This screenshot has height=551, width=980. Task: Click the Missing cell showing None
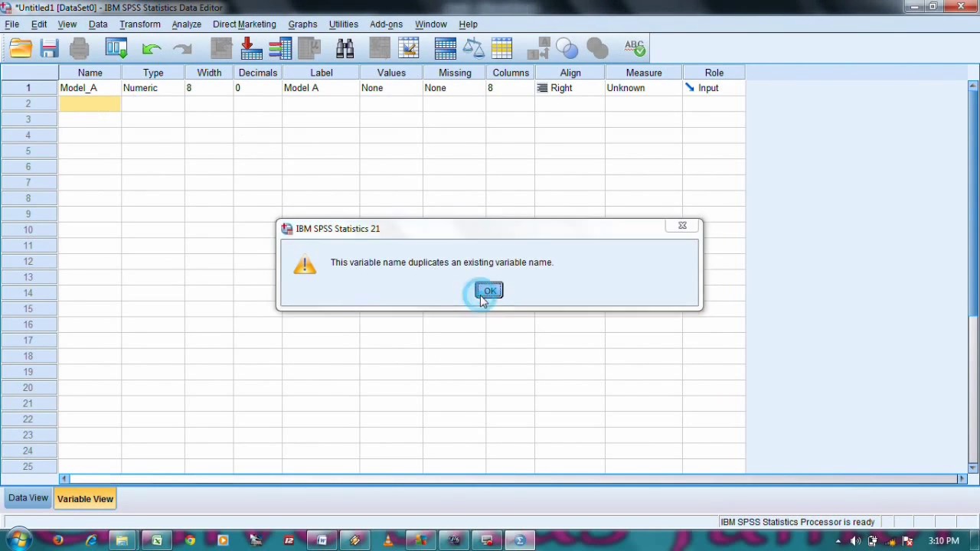tap(455, 88)
